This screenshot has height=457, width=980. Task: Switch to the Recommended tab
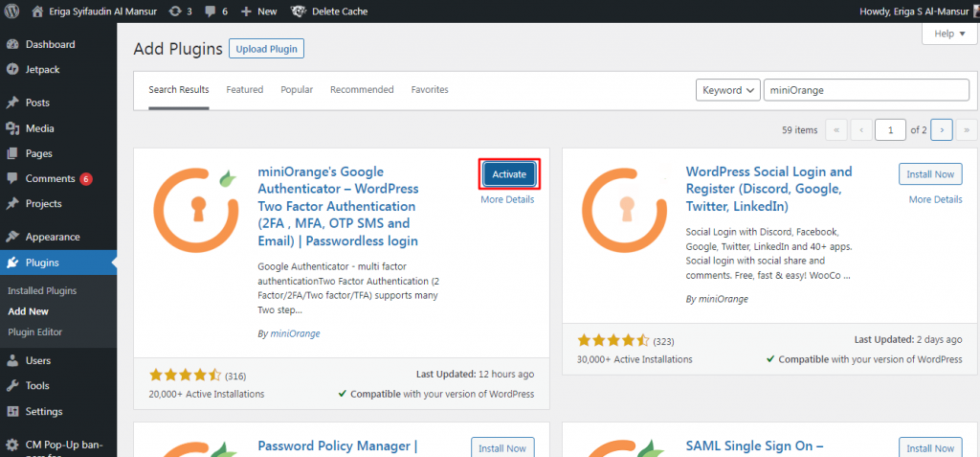[362, 90]
